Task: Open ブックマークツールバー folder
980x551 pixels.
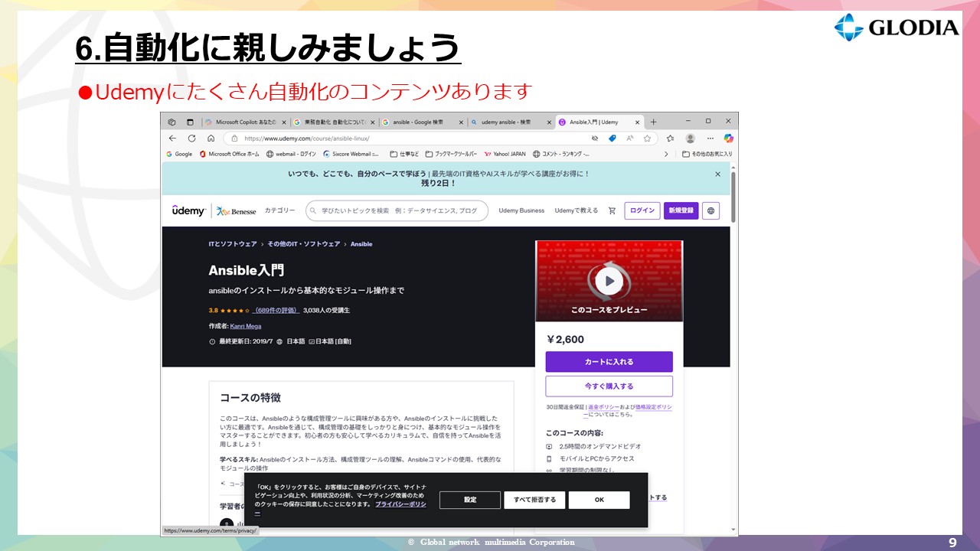Action: (x=451, y=154)
